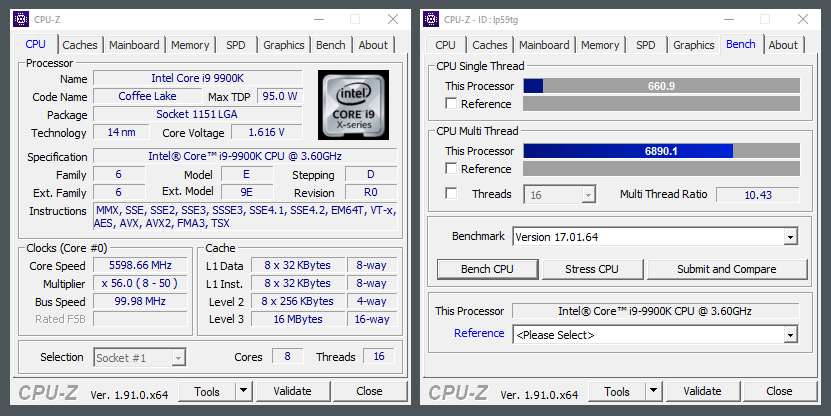The height and width of the screenshot is (416, 831).
Task: Select Bench tab in right window
Action: [741, 44]
